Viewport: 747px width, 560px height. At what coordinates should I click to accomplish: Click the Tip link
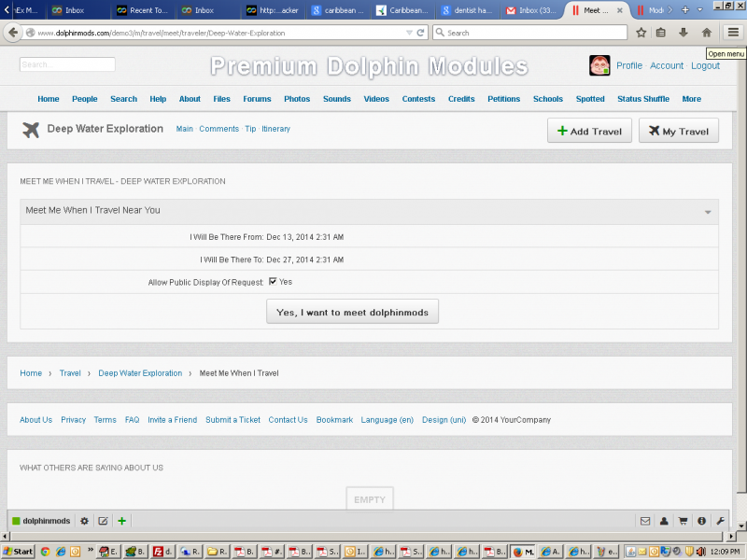250,129
